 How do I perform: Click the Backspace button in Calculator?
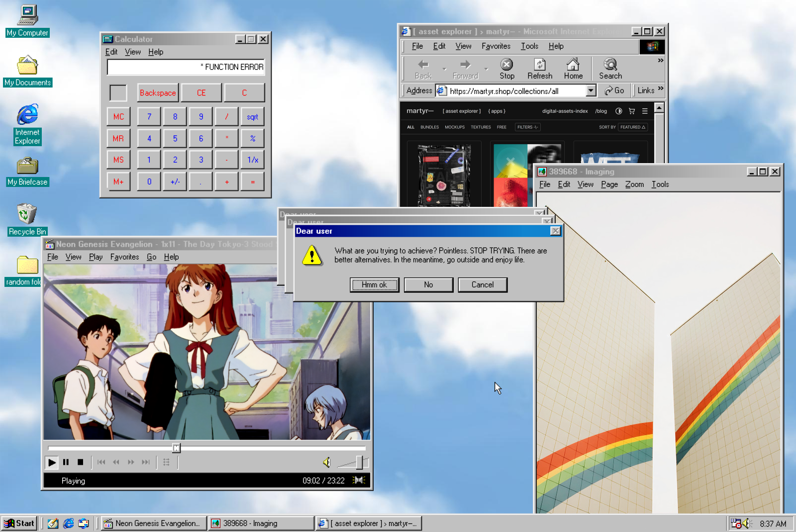pyautogui.click(x=158, y=93)
